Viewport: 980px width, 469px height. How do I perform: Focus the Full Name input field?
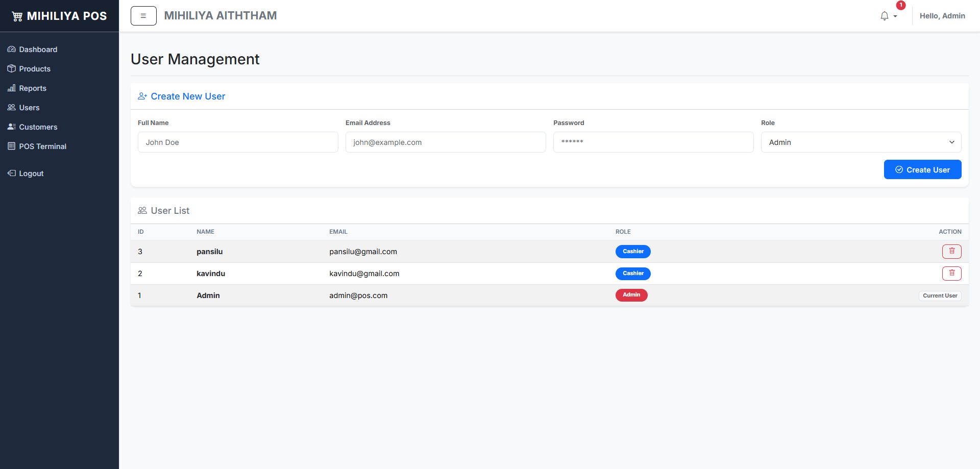pos(238,142)
